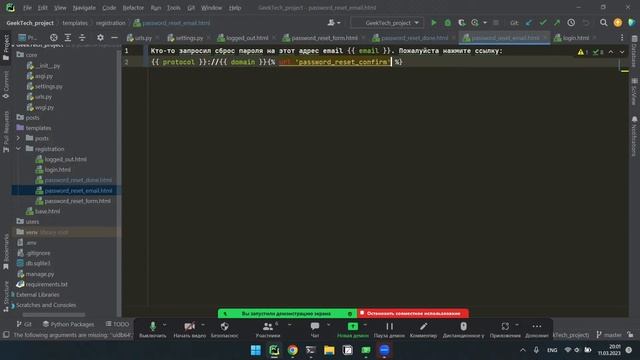Open Zoom More options ellipsis
640x360 pixels.
tap(537, 329)
